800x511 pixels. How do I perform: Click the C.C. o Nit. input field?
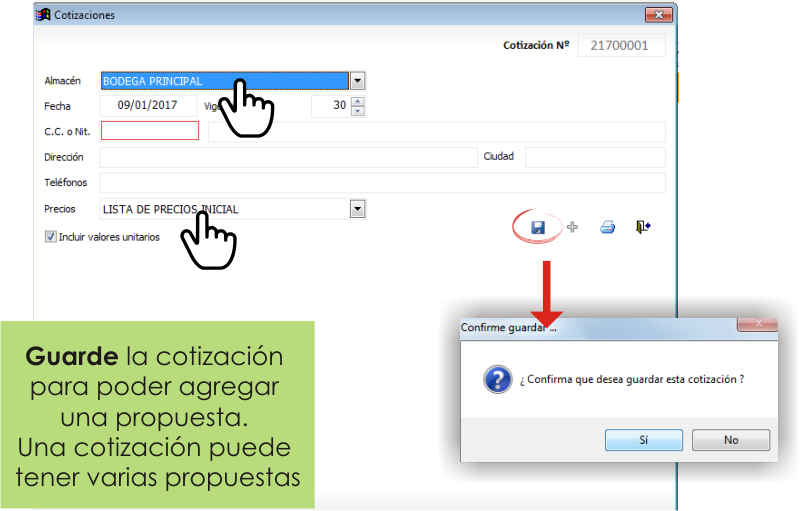tap(150, 131)
